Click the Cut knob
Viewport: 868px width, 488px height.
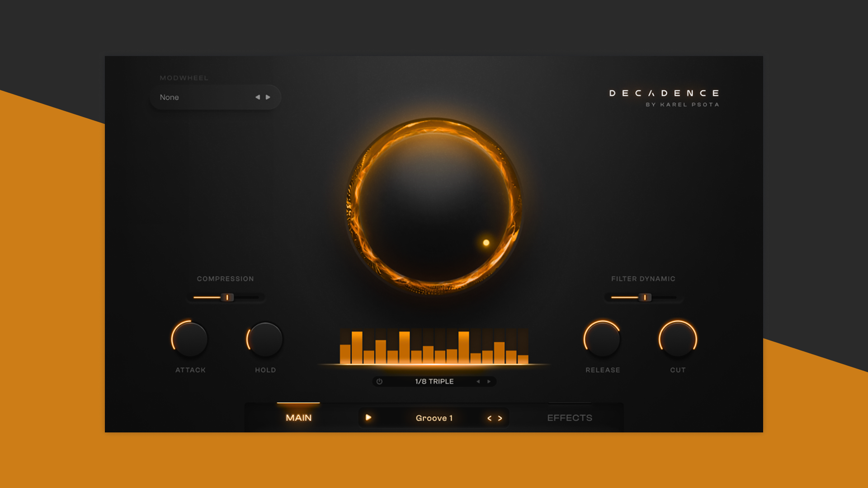678,339
